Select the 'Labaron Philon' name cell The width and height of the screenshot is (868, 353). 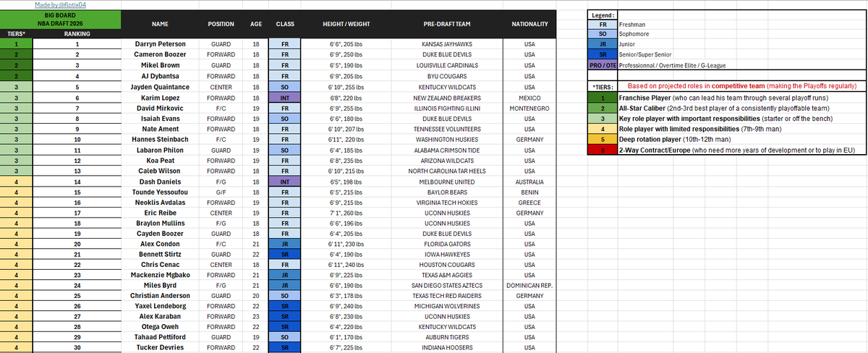161,150
